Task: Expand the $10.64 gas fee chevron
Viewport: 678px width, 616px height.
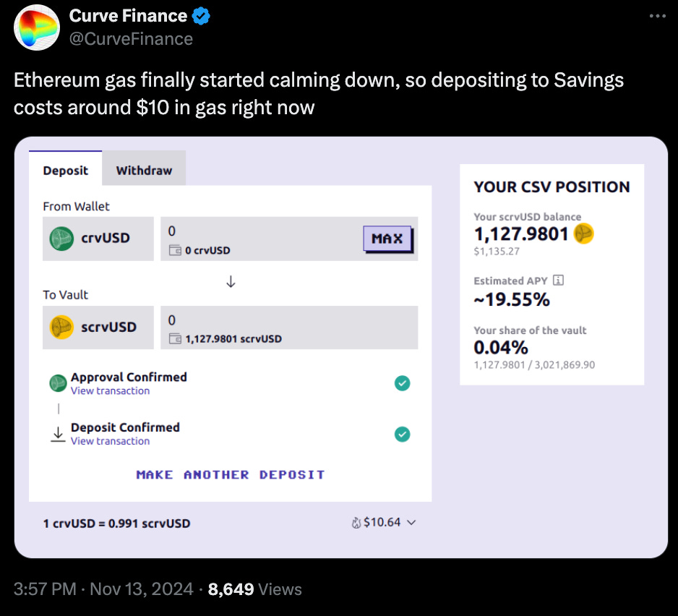Action: click(x=412, y=523)
